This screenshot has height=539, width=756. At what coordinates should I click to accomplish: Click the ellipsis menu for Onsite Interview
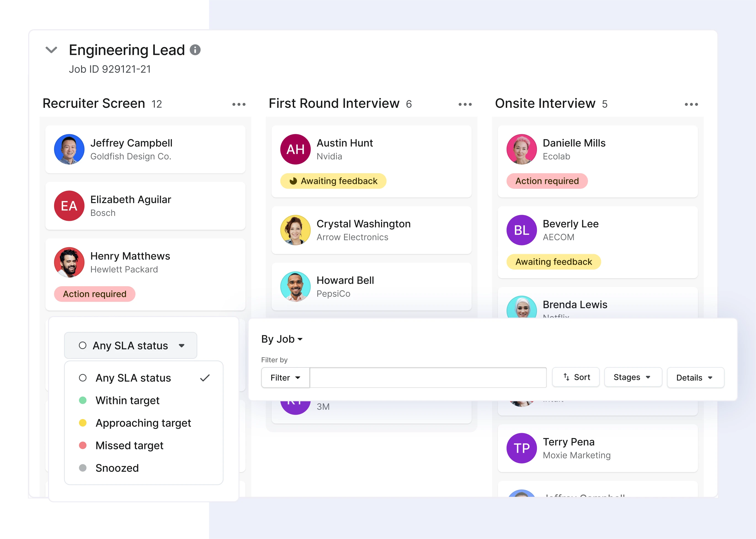pyautogui.click(x=691, y=104)
